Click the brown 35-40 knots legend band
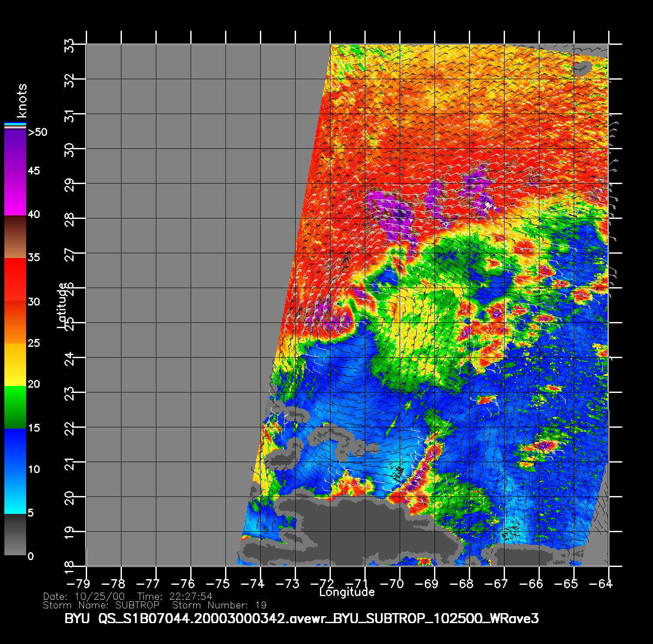The width and height of the screenshot is (653, 644). click(15, 237)
